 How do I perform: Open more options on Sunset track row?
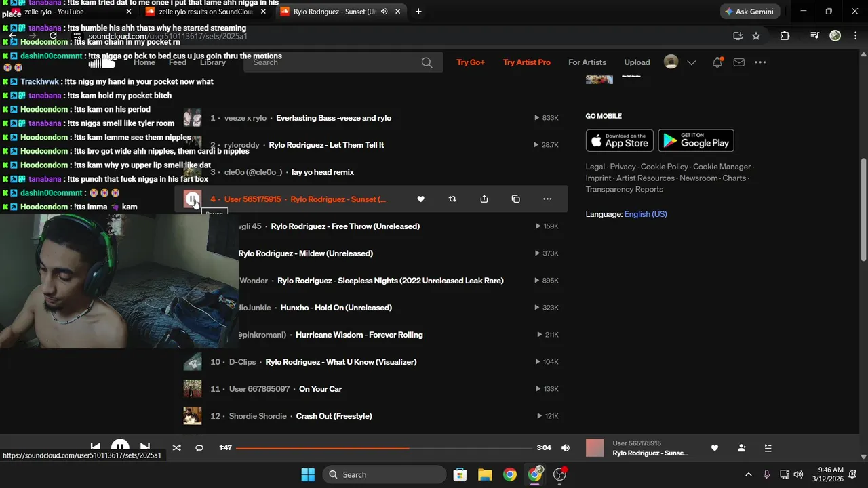click(547, 199)
